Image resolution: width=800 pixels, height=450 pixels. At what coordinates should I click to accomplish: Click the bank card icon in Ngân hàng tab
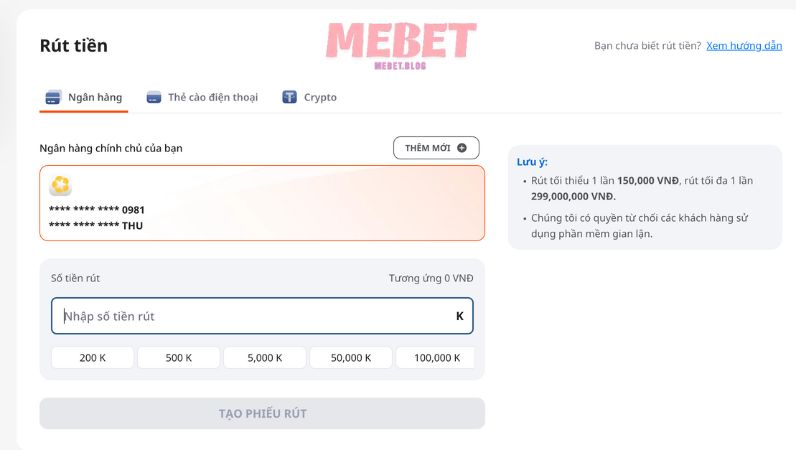click(x=53, y=98)
